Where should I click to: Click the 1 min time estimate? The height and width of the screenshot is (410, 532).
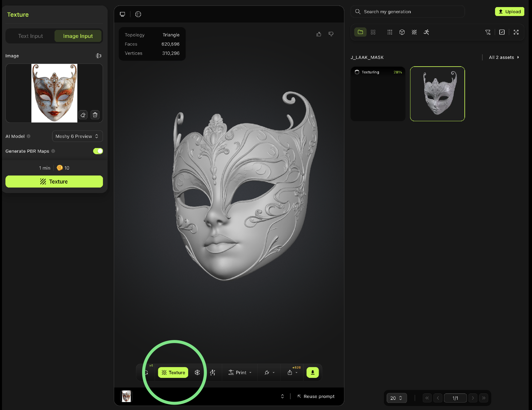pyautogui.click(x=45, y=168)
